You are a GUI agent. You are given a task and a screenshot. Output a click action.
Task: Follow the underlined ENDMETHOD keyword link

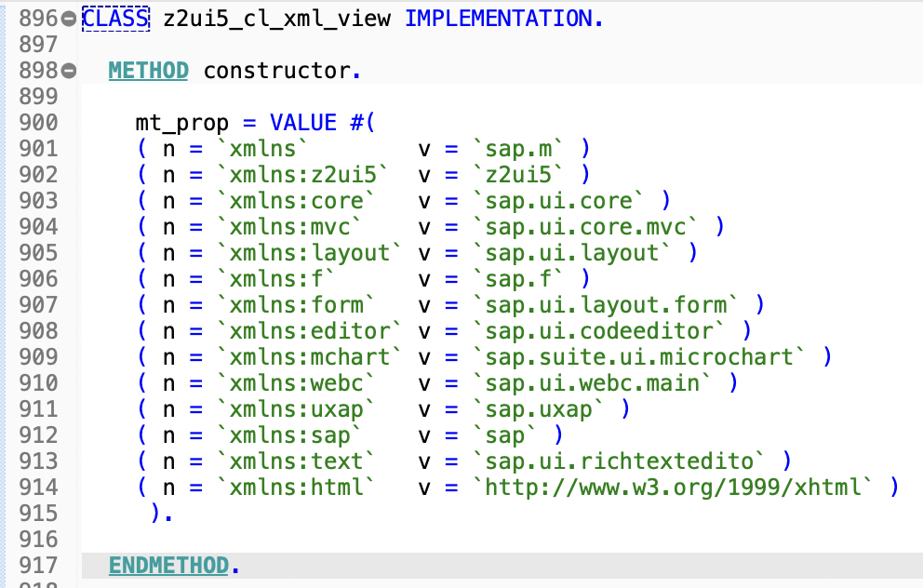(168, 565)
